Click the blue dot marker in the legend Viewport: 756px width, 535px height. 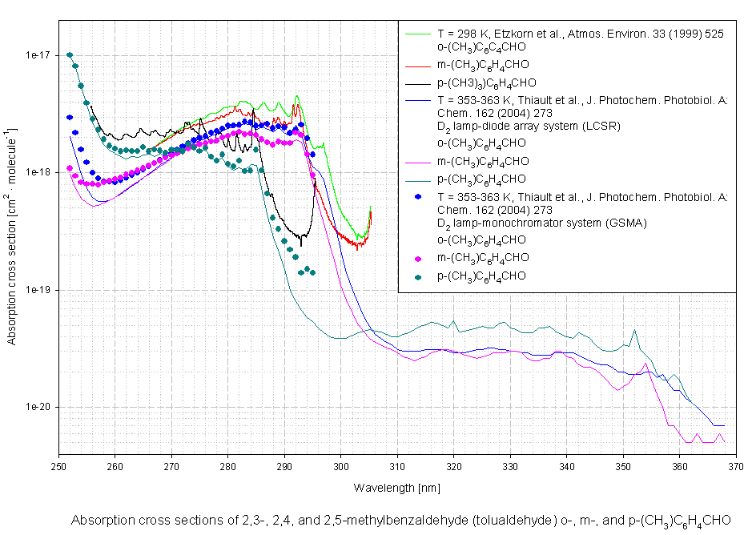[416, 196]
